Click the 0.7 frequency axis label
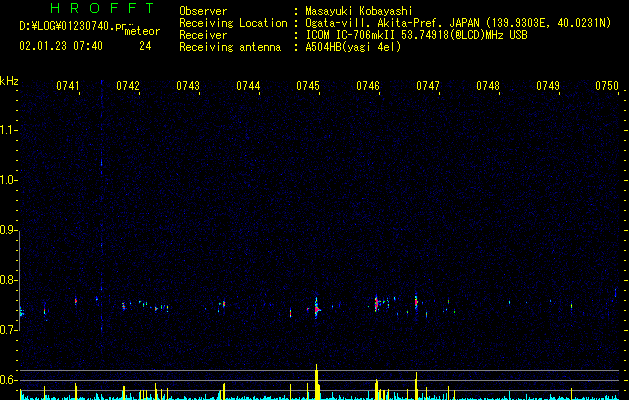This screenshot has width=629, height=400. click(x=9, y=330)
